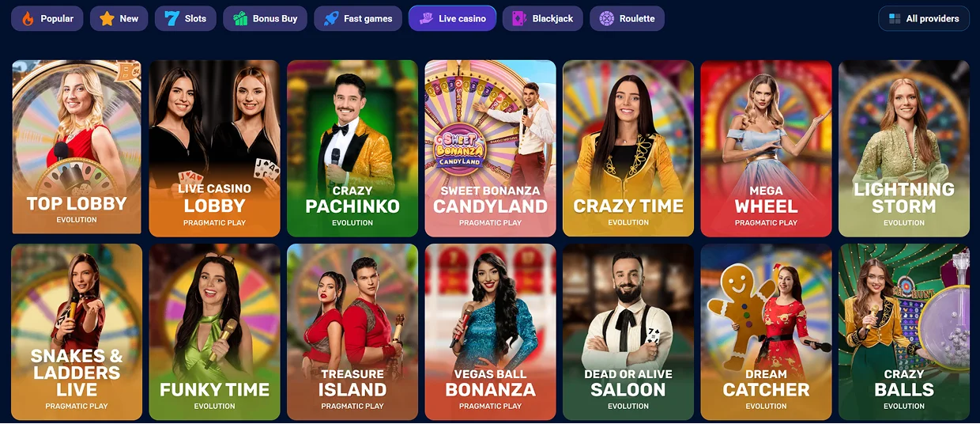Select the Mega Wheel game card

point(766,149)
